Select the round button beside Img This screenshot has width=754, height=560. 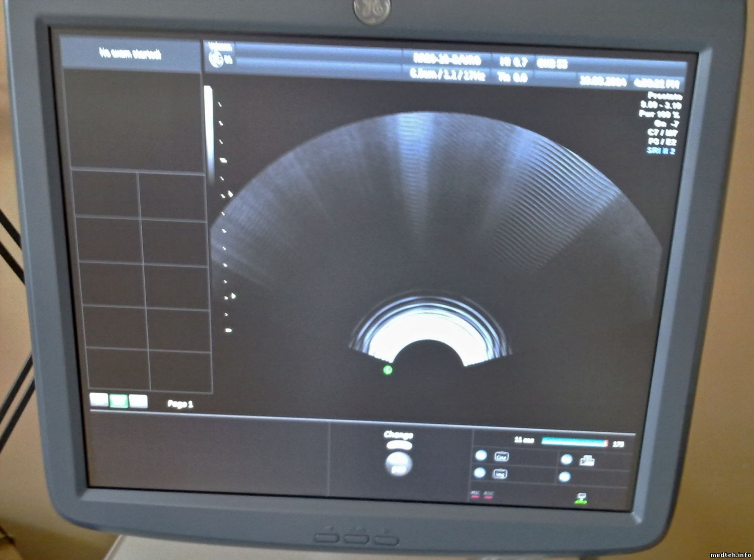pyautogui.click(x=480, y=473)
